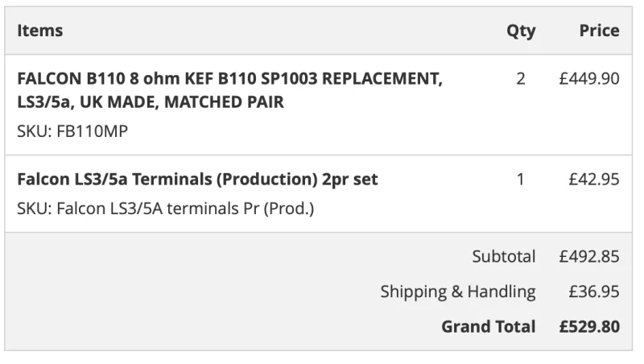Click the £36.95 shipping amount

(x=593, y=292)
